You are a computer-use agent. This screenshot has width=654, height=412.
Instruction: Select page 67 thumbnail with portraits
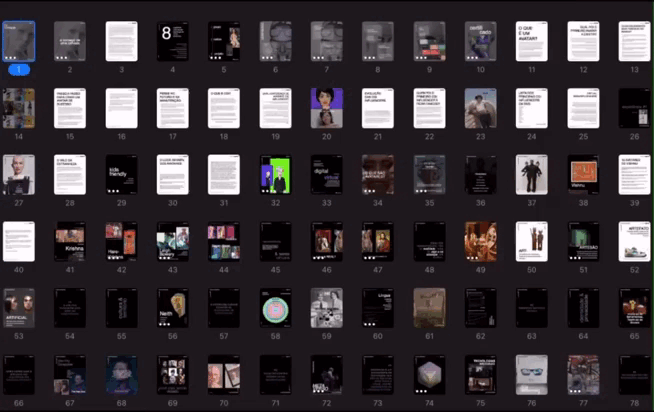[x=70, y=375]
